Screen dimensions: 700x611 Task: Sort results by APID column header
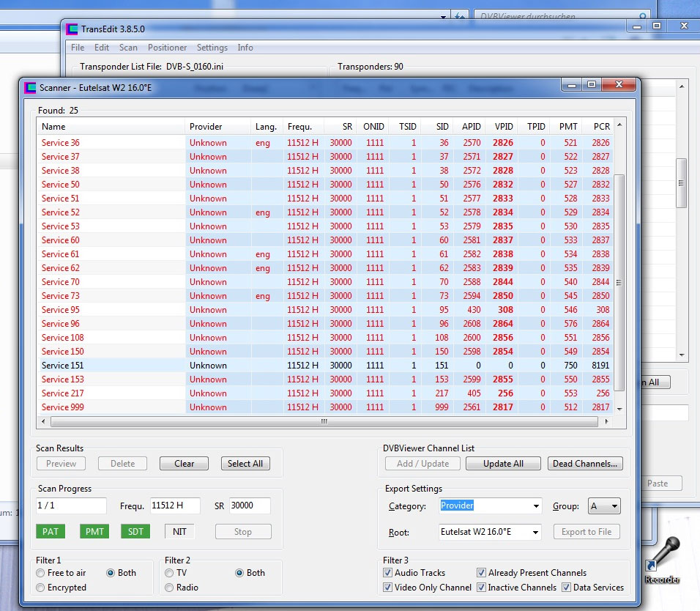469,127
